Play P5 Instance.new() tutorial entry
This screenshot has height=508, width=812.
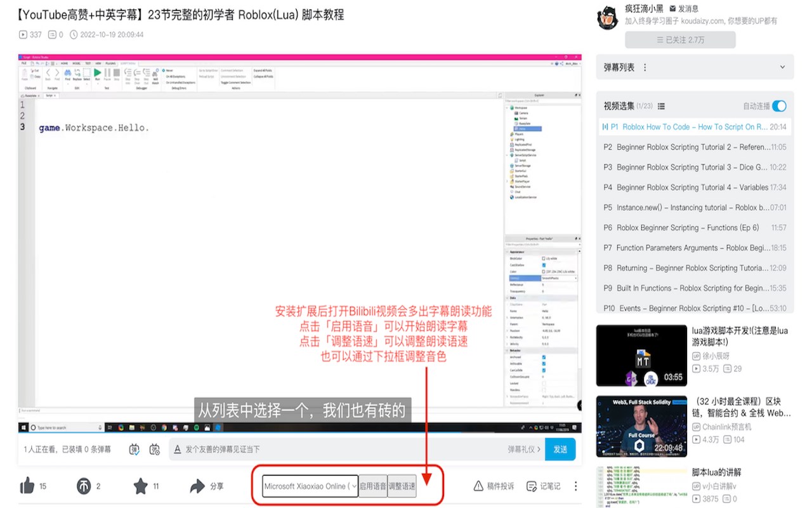pyautogui.click(x=695, y=208)
